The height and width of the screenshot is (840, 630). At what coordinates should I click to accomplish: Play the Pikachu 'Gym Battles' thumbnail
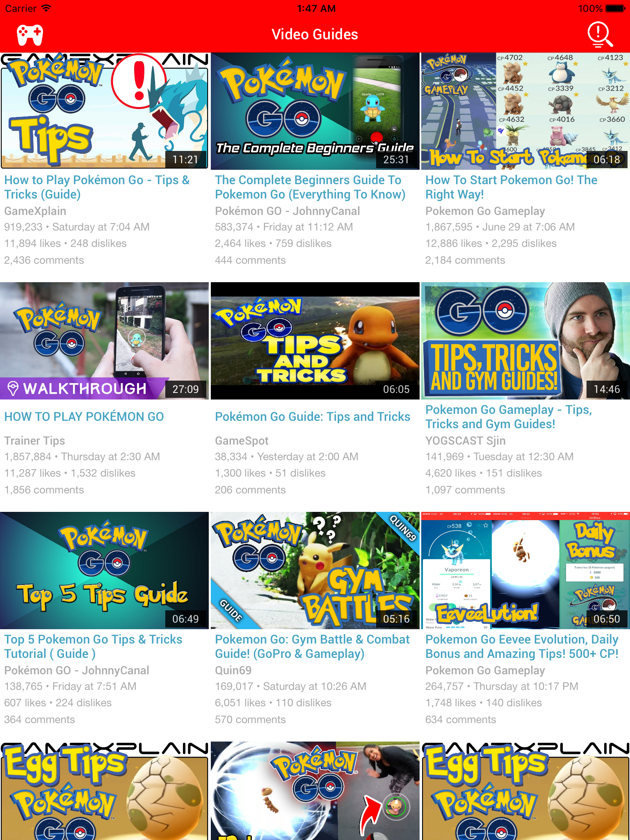pos(315,571)
